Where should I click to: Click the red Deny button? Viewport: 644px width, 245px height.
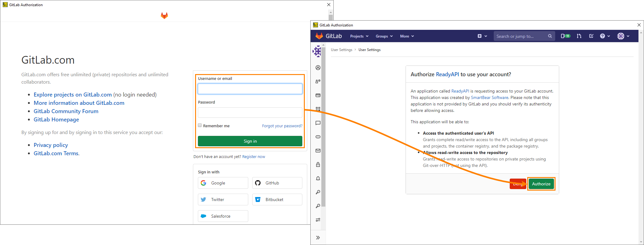coord(518,184)
